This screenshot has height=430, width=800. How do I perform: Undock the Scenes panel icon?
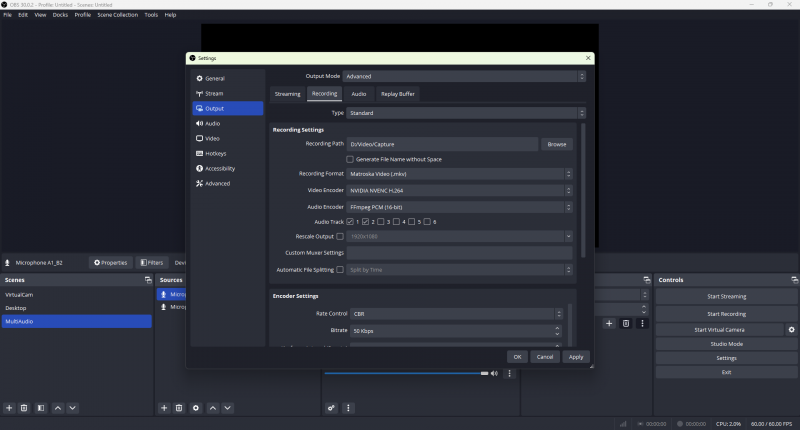coord(148,280)
